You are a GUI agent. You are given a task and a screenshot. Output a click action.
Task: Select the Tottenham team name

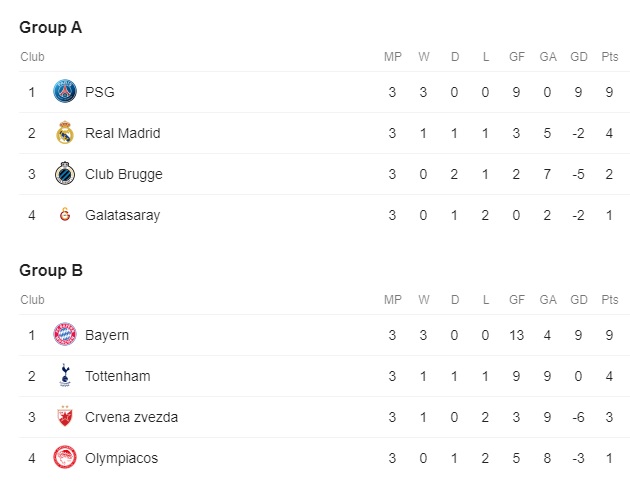(118, 376)
